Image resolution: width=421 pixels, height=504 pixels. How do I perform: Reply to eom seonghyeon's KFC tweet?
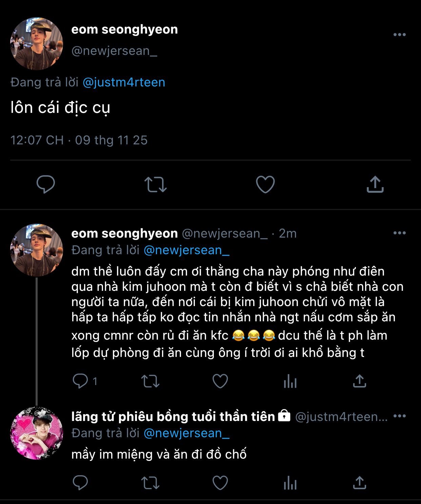(80, 381)
